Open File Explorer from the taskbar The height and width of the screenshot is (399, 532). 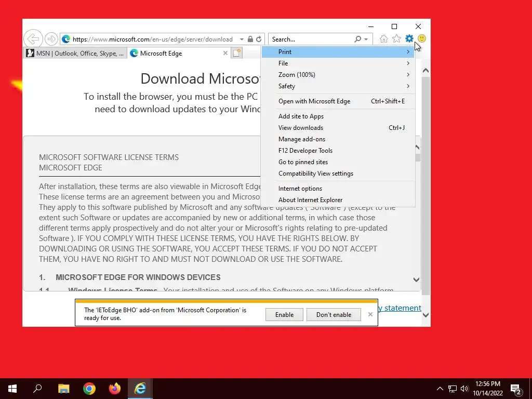(x=64, y=389)
